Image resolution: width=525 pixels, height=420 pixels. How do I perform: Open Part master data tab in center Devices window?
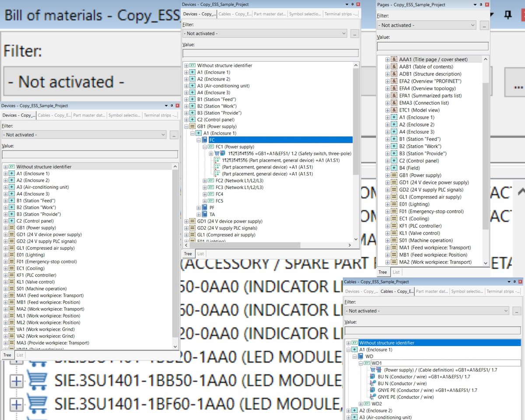[x=269, y=14]
